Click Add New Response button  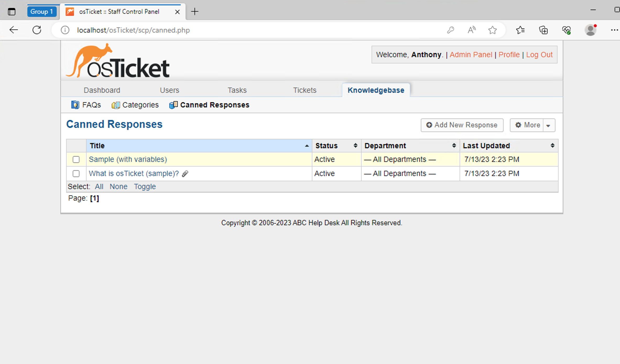click(x=462, y=125)
